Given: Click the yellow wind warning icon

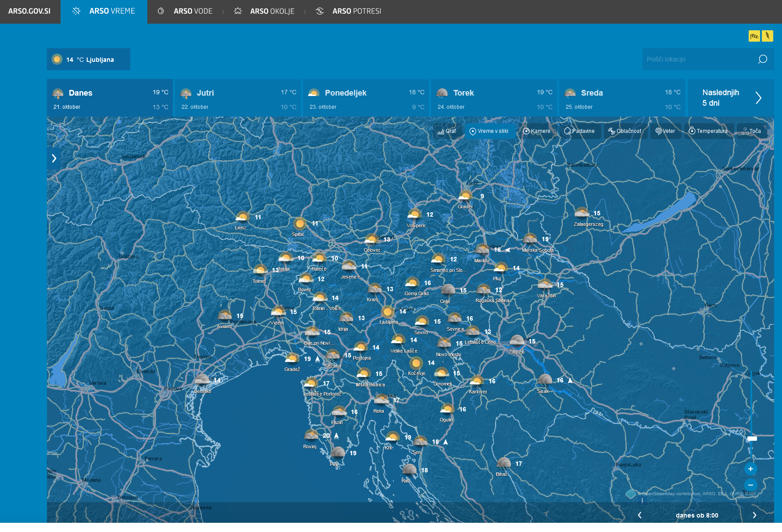Looking at the screenshot, I should [754, 36].
